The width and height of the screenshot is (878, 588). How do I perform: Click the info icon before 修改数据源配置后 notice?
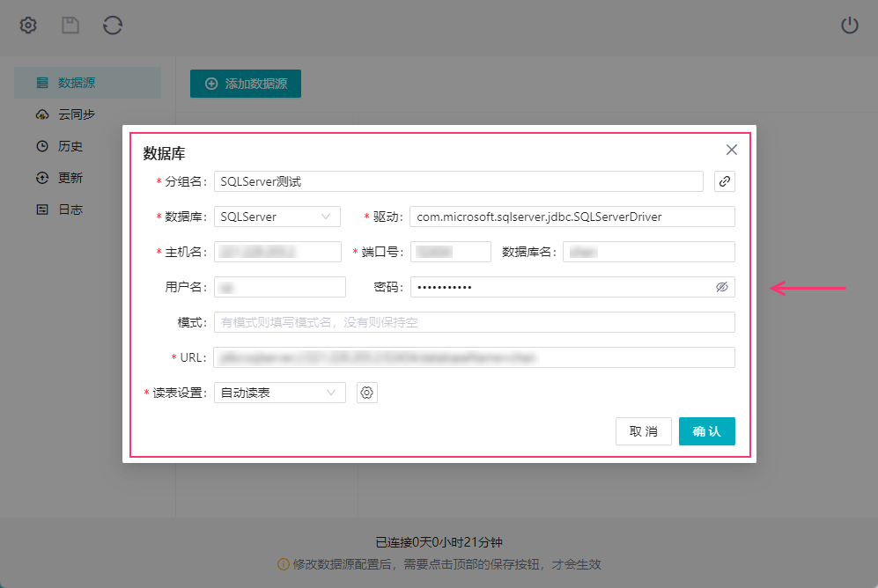[284, 564]
